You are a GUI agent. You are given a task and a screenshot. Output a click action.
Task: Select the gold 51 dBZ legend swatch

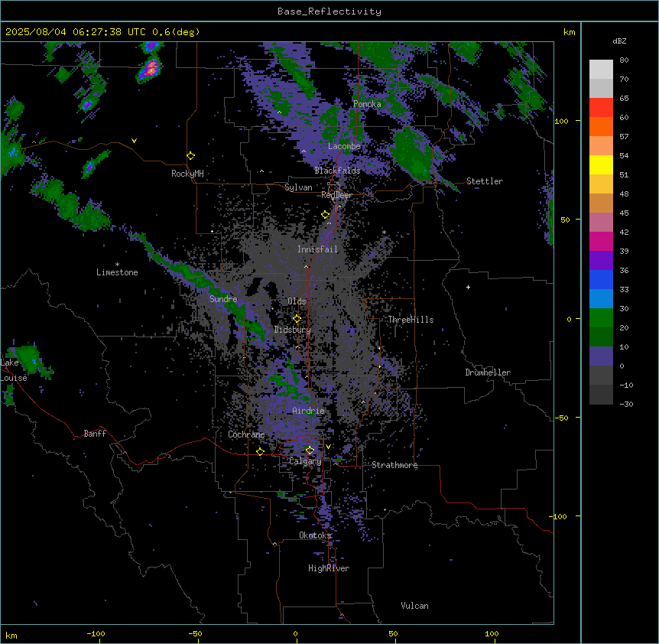(x=601, y=184)
